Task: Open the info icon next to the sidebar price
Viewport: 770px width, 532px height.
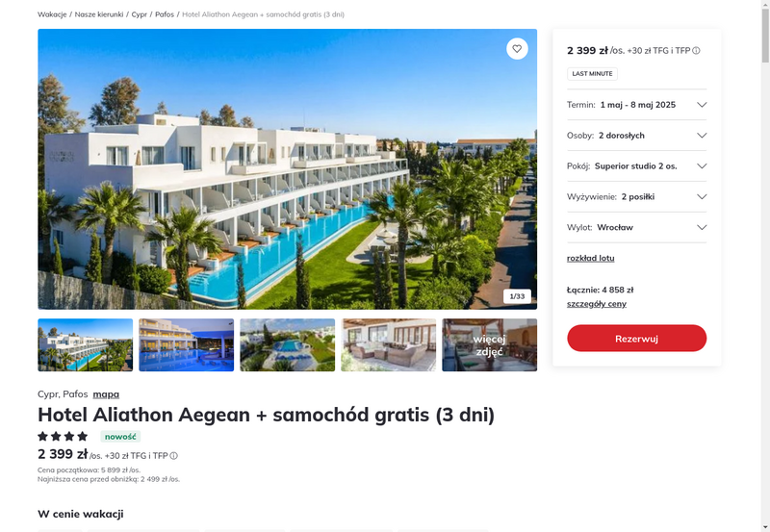Action: point(696,51)
